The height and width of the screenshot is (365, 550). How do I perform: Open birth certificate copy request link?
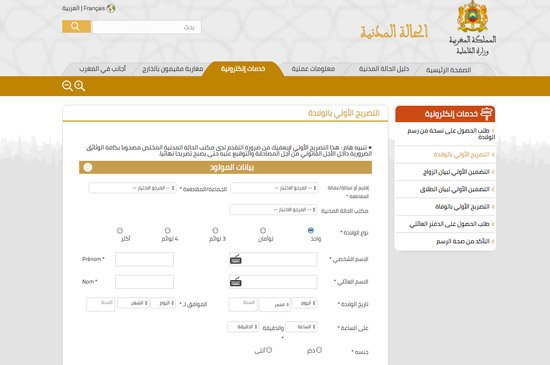(451, 134)
